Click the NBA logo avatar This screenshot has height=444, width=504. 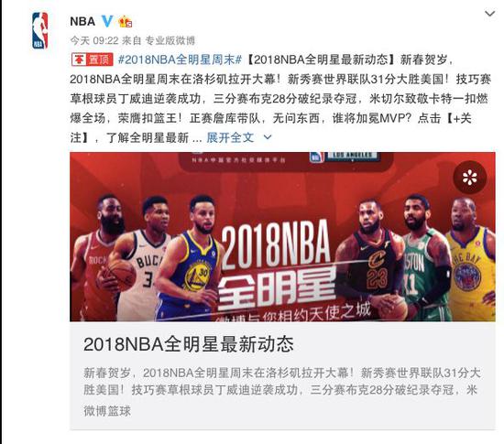click(x=39, y=30)
